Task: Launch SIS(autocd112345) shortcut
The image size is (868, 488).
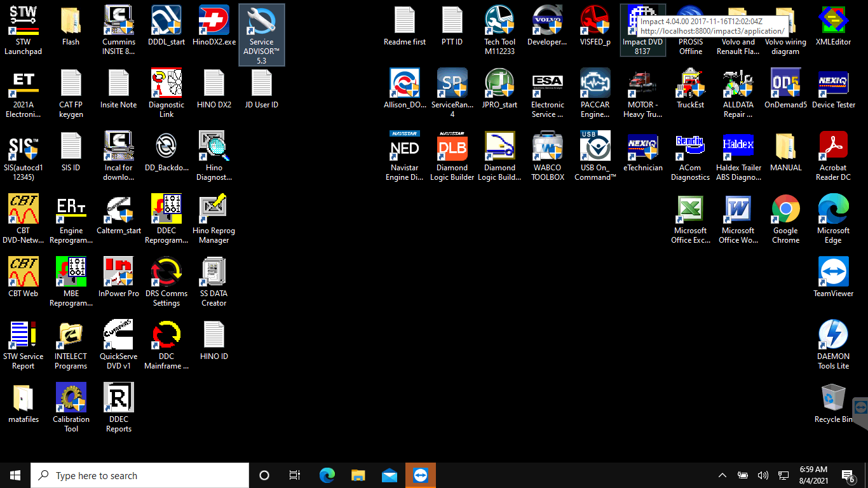Action: pos(24,156)
